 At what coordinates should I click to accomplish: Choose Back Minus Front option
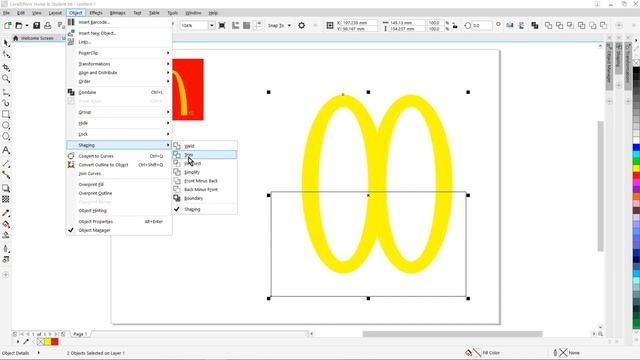point(204,189)
